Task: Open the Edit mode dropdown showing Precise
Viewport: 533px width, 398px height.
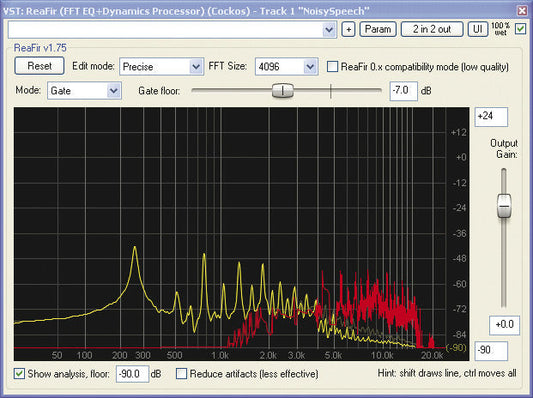Action: click(161, 67)
